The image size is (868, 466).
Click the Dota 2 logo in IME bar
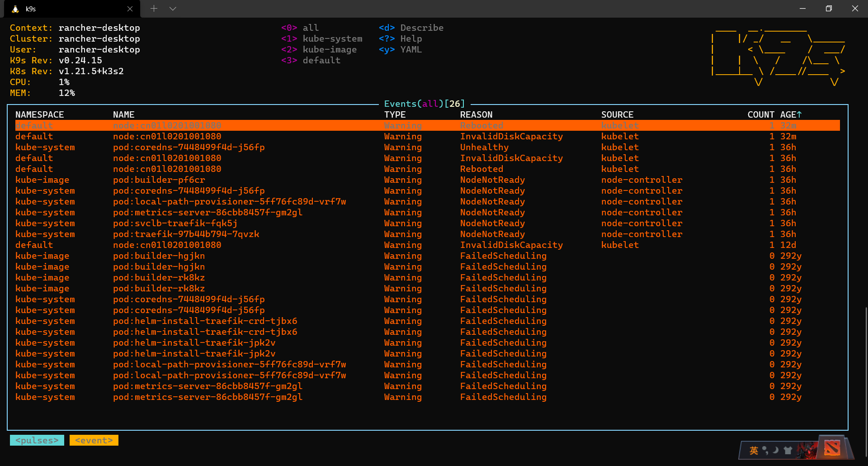pos(832,448)
